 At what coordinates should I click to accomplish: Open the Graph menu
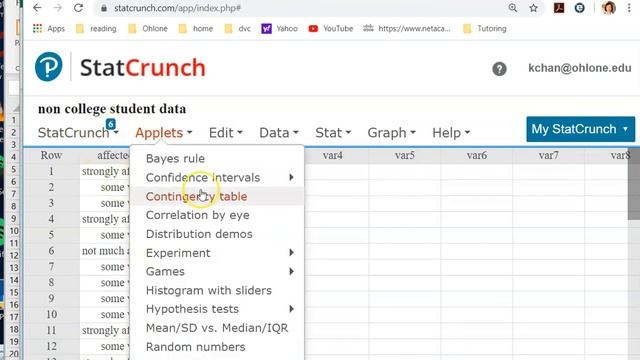coord(391,133)
